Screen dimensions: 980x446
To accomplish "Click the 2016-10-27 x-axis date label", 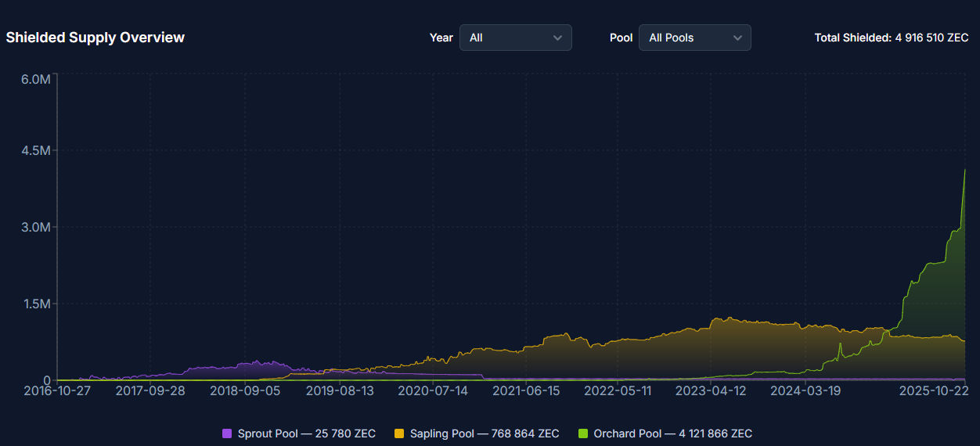I will (56, 390).
